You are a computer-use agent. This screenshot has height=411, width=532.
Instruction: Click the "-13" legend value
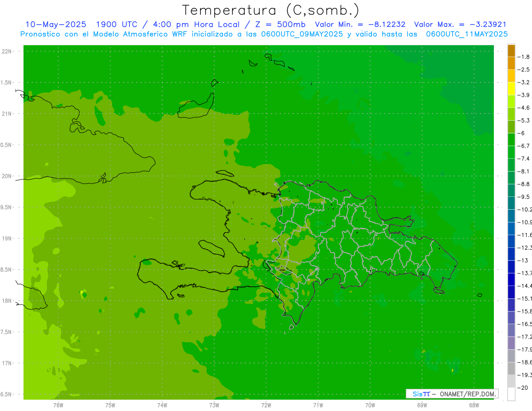[x=523, y=260]
